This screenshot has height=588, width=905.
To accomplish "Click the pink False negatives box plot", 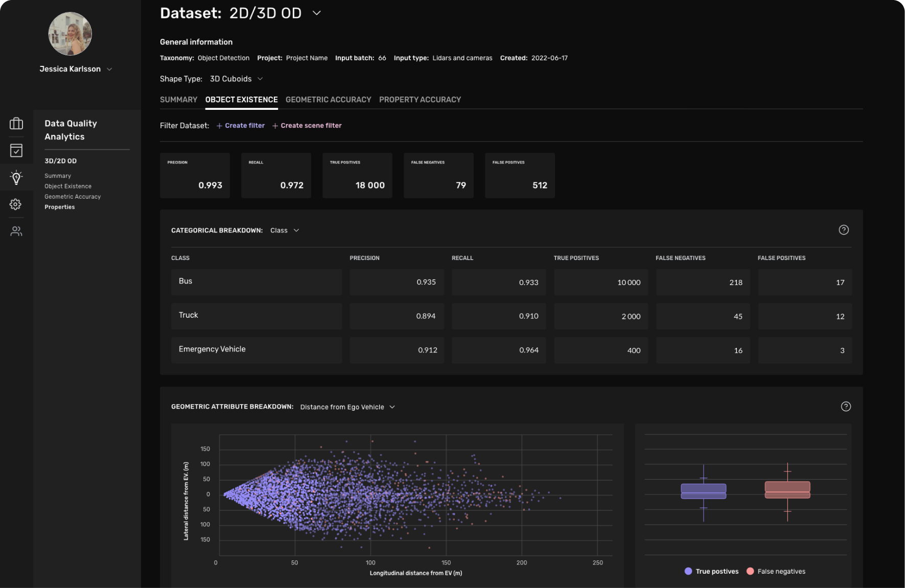I will (x=787, y=489).
